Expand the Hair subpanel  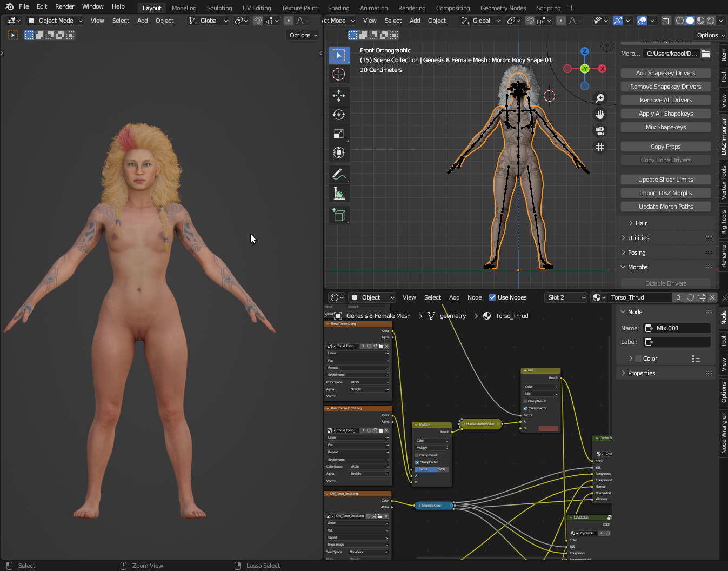(641, 223)
